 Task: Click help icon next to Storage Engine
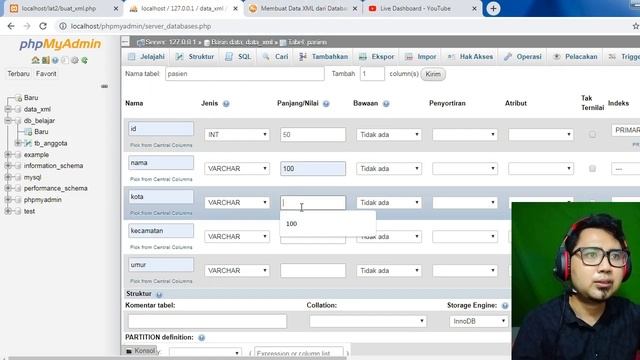pos(505,306)
